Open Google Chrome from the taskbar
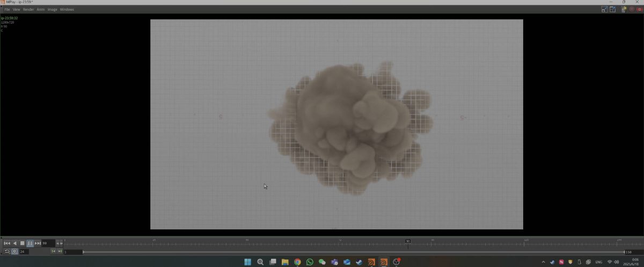The height and width of the screenshot is (267, 644). point(297,262)
